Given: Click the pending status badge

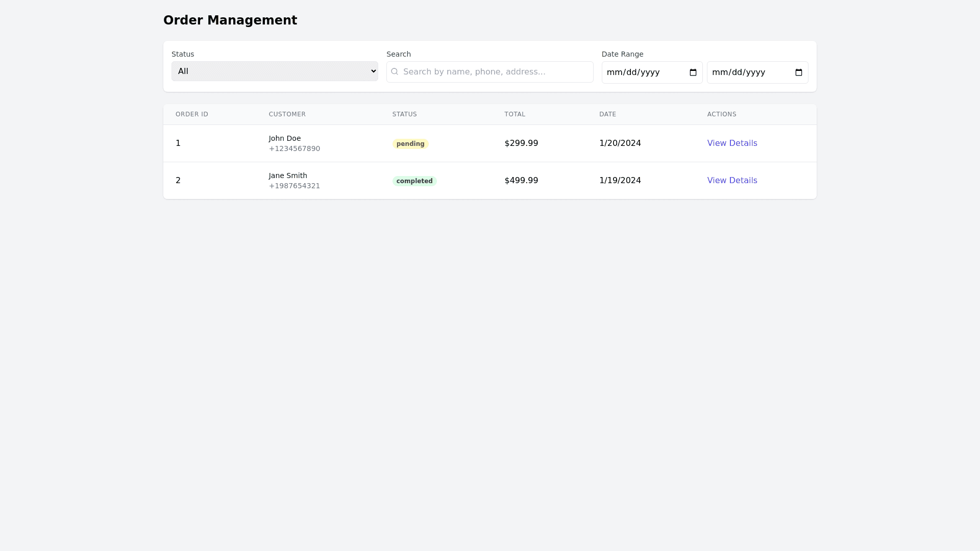Looking at the screenshot, I should click(x=410, y=144).
